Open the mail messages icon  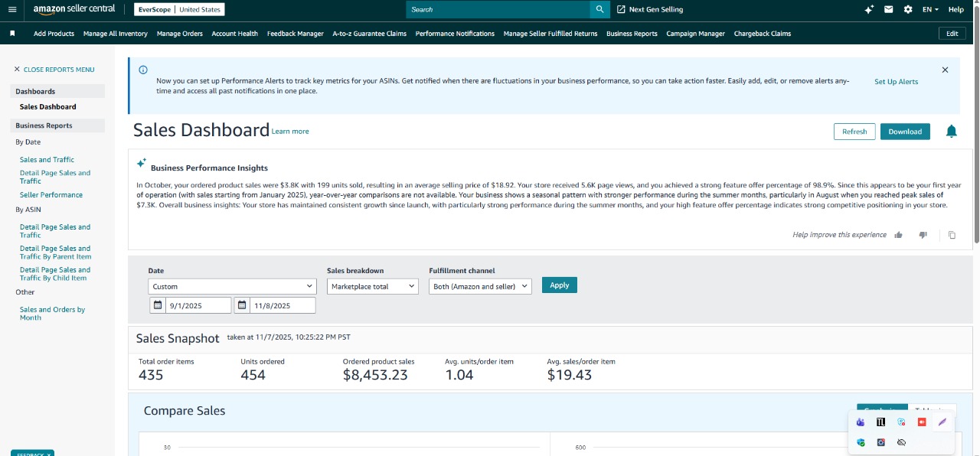tap(888, 9)
